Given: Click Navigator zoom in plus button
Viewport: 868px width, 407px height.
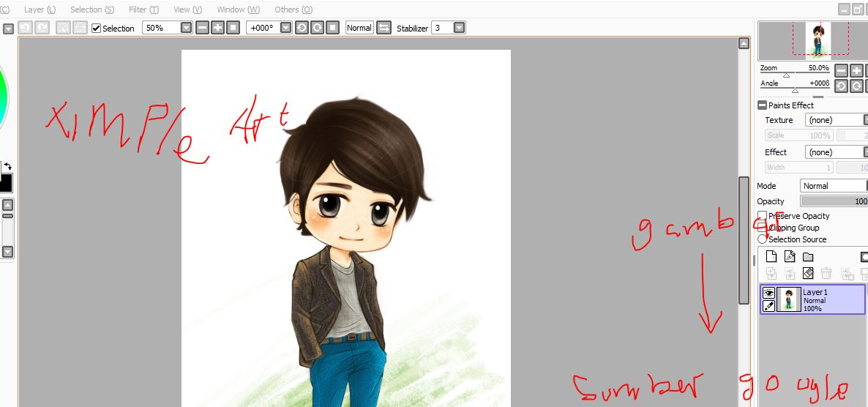Looking at the screenshot, I should [x=856, y=71].
